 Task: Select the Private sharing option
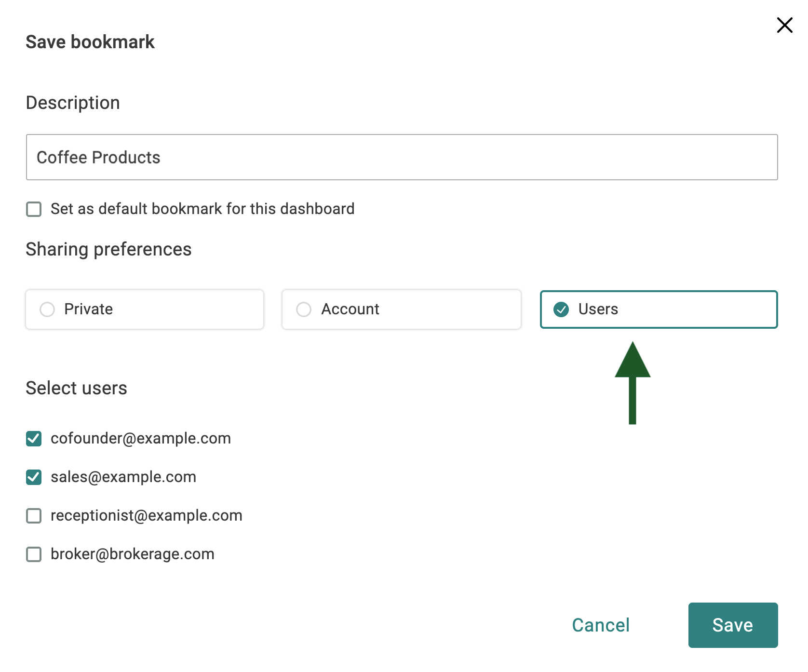(145, 309)
